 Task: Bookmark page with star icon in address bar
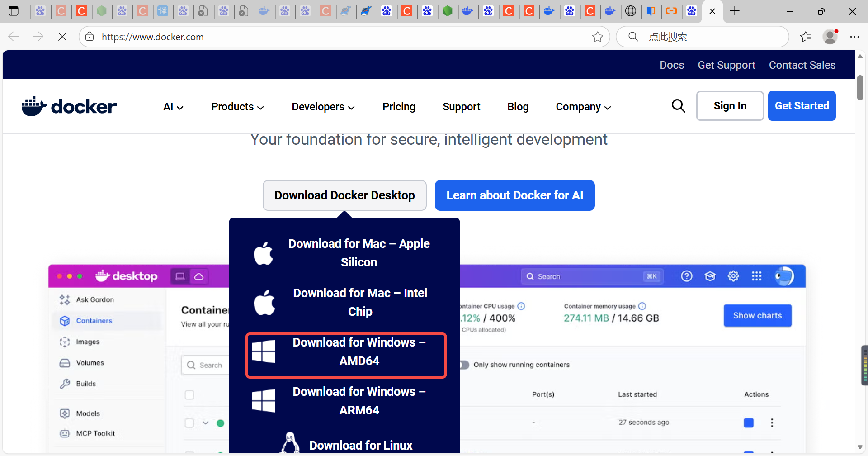coord(598,37)
